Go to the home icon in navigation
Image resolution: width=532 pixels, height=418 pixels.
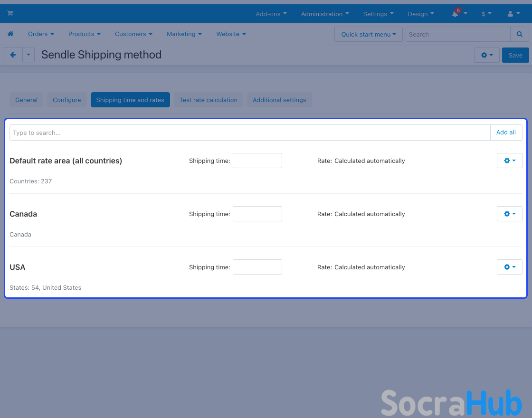(10, 34)
